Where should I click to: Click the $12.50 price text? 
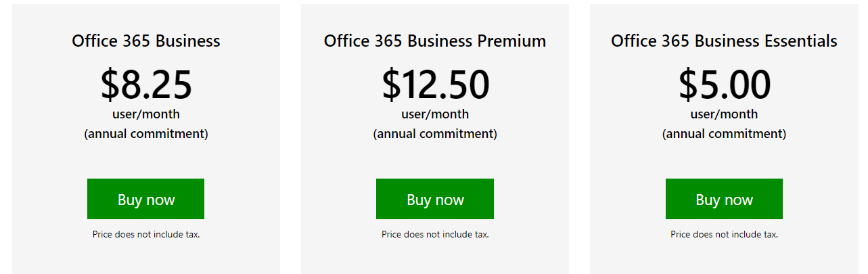pos(435,85)
